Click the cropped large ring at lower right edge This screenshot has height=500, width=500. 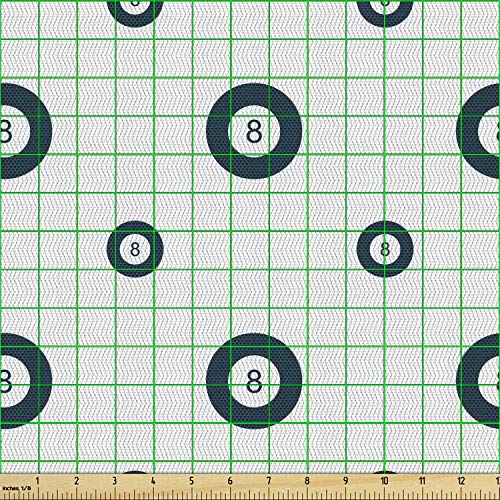478,381
